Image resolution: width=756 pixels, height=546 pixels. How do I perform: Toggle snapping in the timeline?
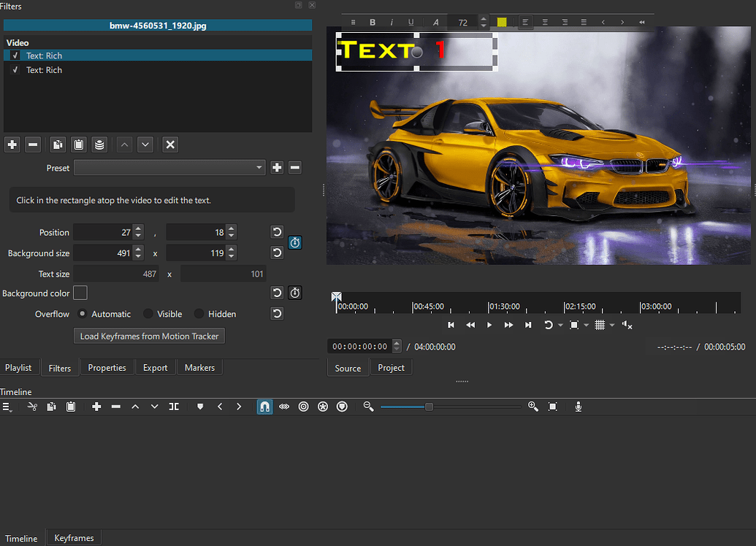(264, 407)
